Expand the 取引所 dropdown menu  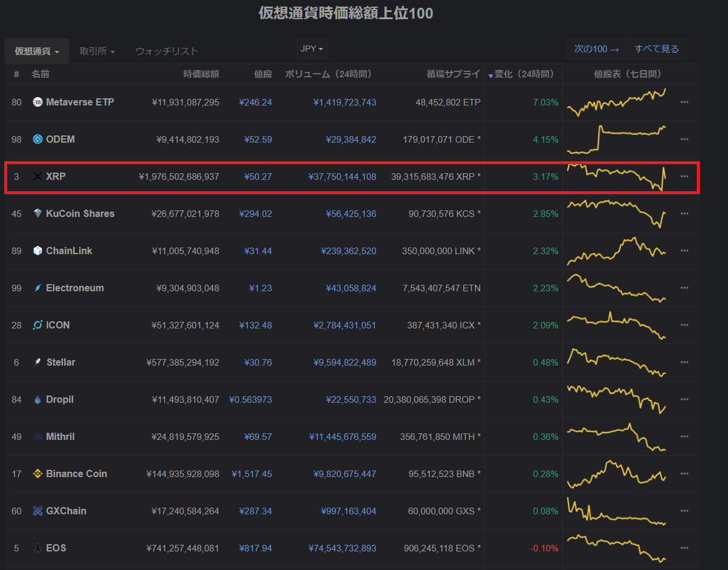[97, 52]
